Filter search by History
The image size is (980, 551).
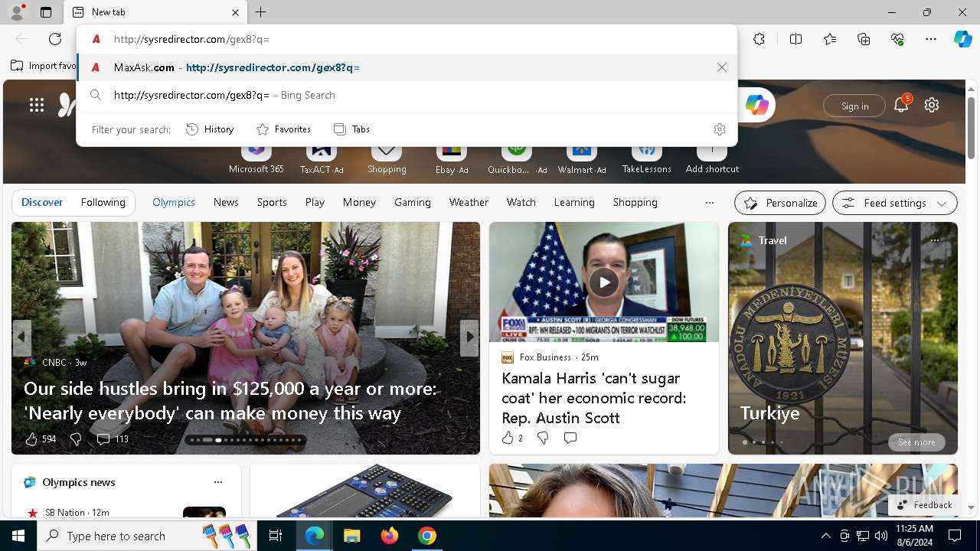210,129
